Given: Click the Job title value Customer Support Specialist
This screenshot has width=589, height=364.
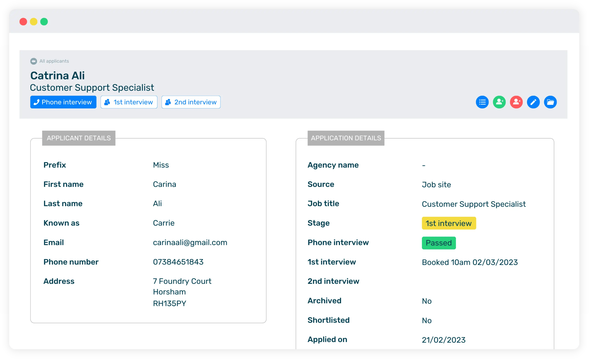Looking at the screenshot, I should click(474, 204).
